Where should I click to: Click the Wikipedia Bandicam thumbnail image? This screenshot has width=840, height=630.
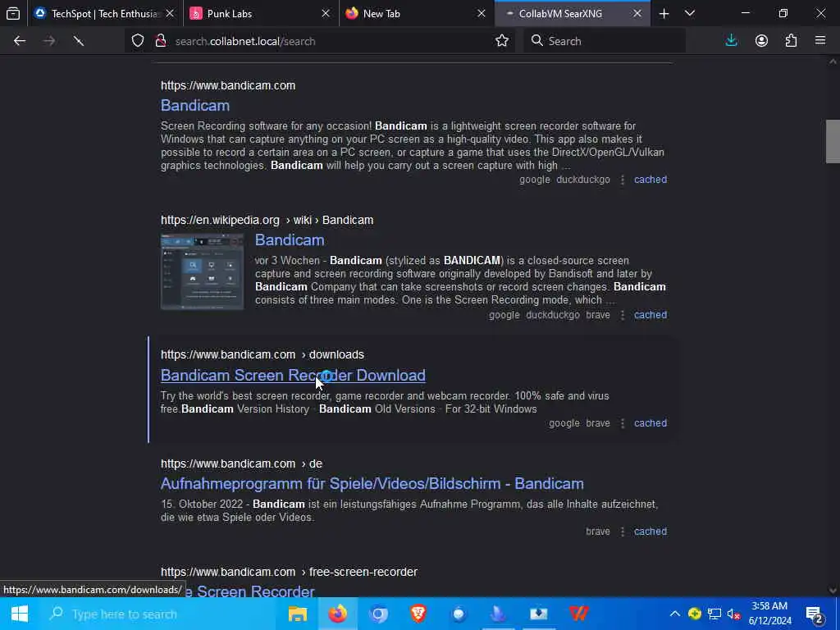[202, 272]
